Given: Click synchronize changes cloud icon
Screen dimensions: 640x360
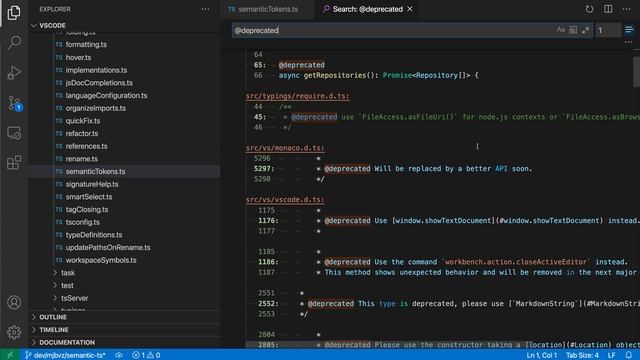Looking at the screenshot, I should (x=119, y=355).
